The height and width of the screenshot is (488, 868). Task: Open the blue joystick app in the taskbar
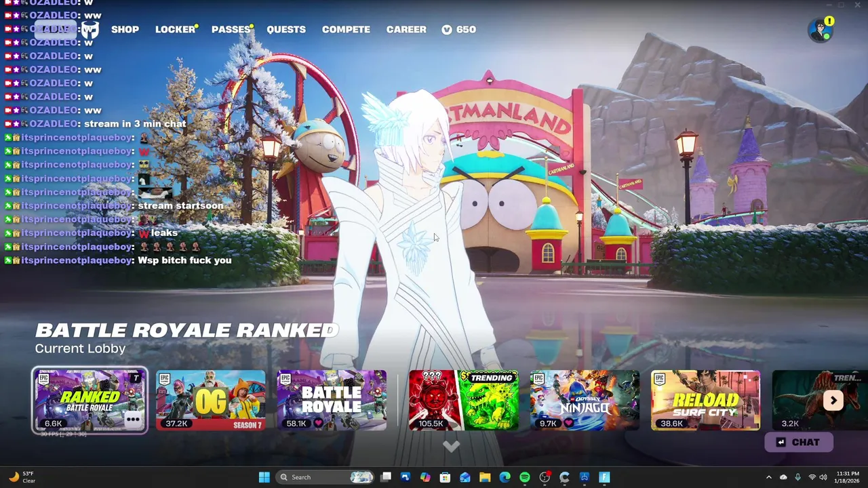pyautogui.click(x=406, y=477)
